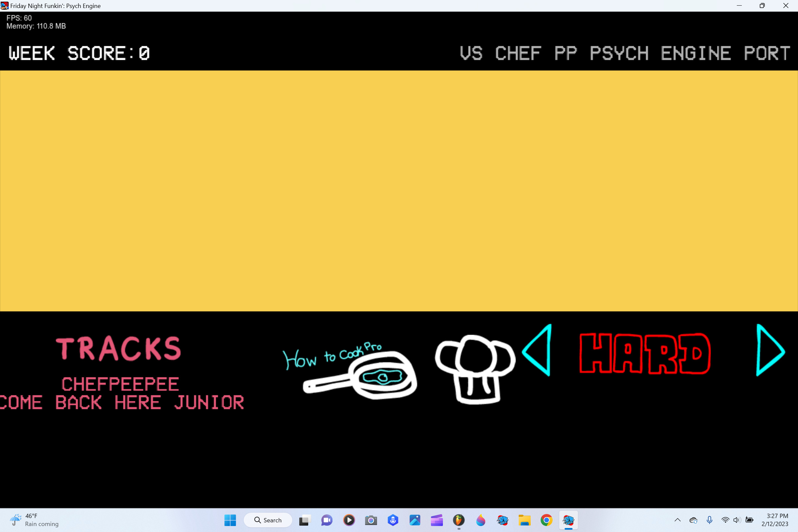The height and width of the screenshot is (532, 798).
Task: Open the Camera app from taskbar
Action: pyautogui.click(x=371, y=520)
